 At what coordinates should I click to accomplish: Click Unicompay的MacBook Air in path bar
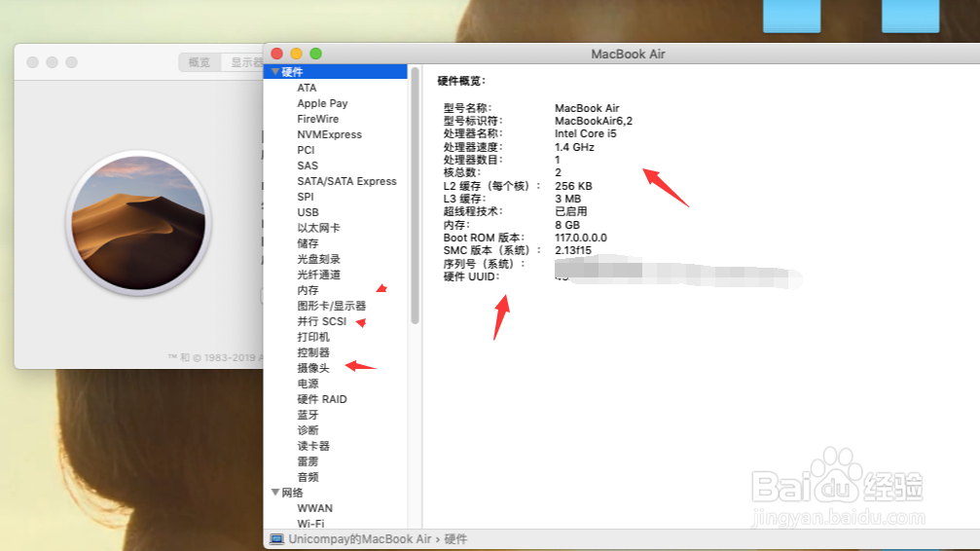click(359, 539)
